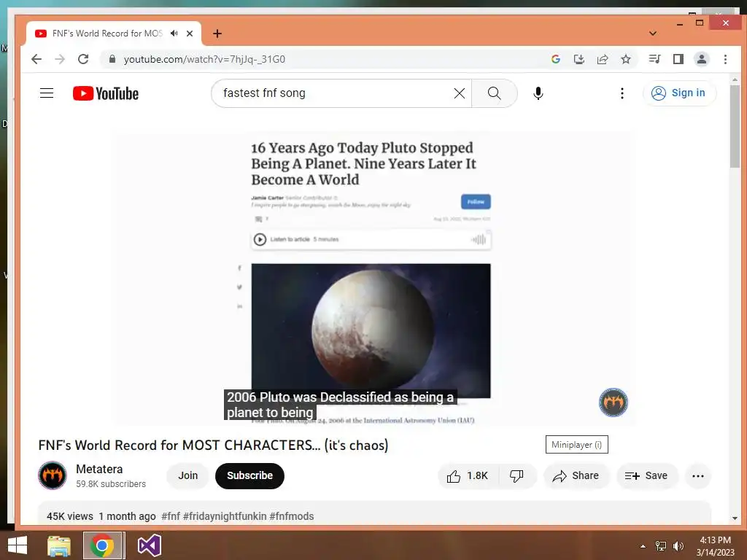Mute the tab via speaker icon
Viewport: 747px width, 560px height.
coord(174,34)
